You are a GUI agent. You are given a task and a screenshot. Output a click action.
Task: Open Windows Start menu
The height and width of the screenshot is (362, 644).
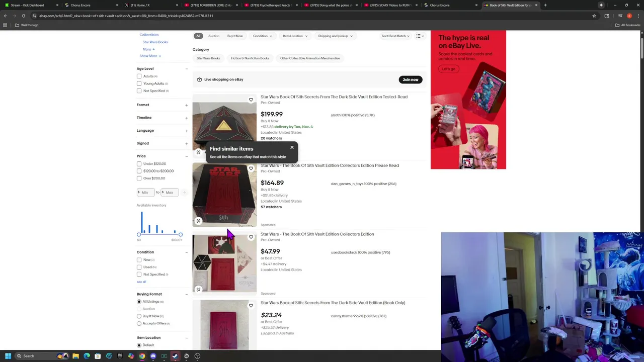(x=8, y=356)
